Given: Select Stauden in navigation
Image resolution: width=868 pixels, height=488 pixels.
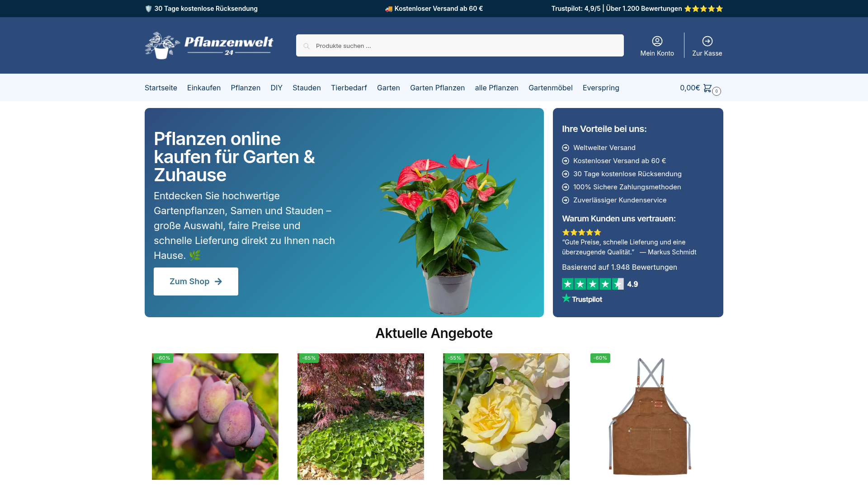Looking at the screenshot, I should 307,88.
